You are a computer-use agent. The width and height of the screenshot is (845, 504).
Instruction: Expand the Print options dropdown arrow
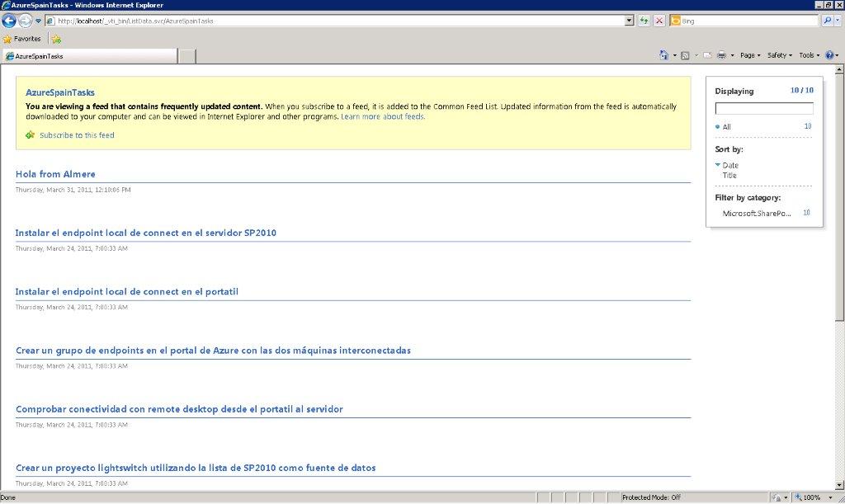point(733,55)
